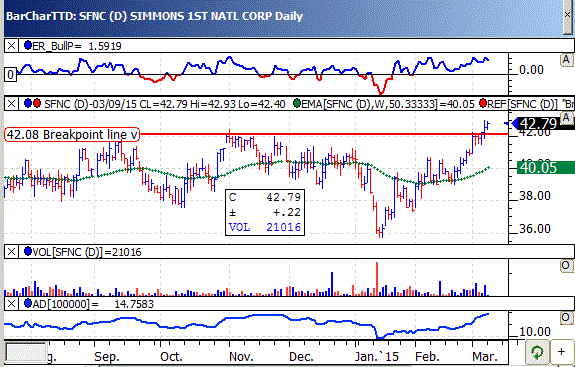Click the time axis scroll thumb box
575x367 pixels.
click(26, 352)
